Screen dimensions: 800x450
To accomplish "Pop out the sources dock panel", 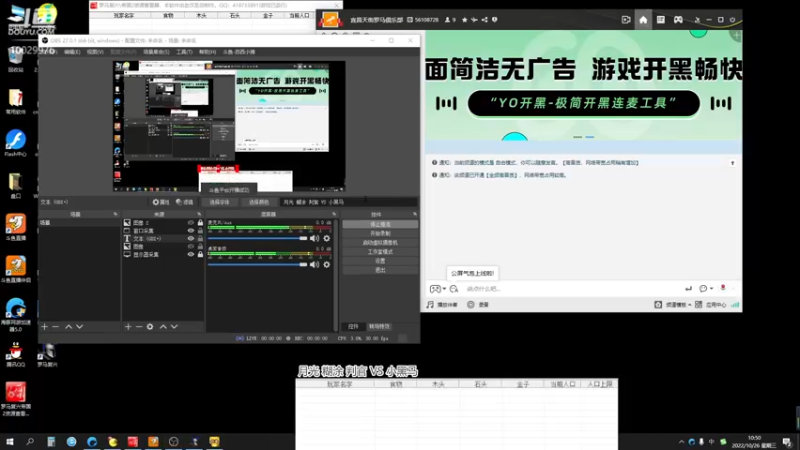I will (x=199, y=214).
